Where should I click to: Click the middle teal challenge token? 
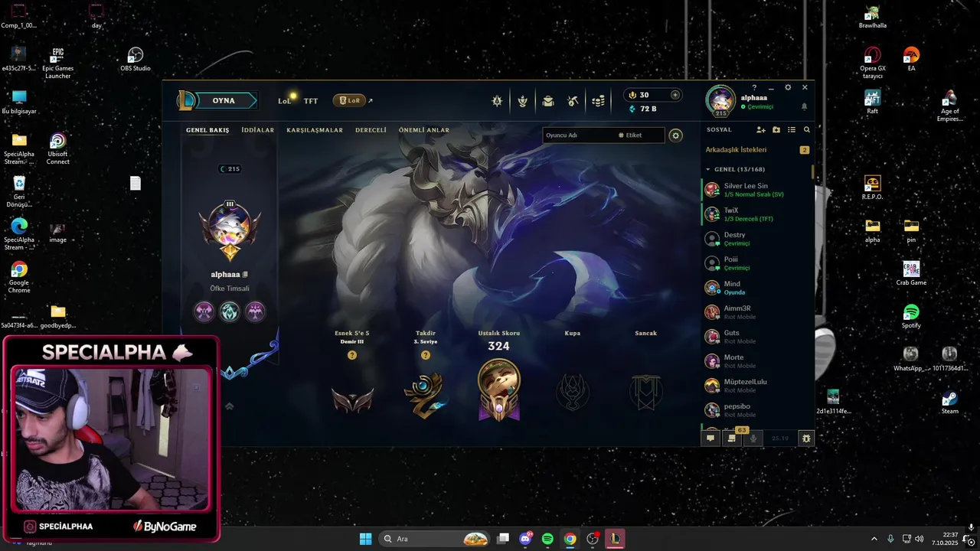click(x=230, y=311)
